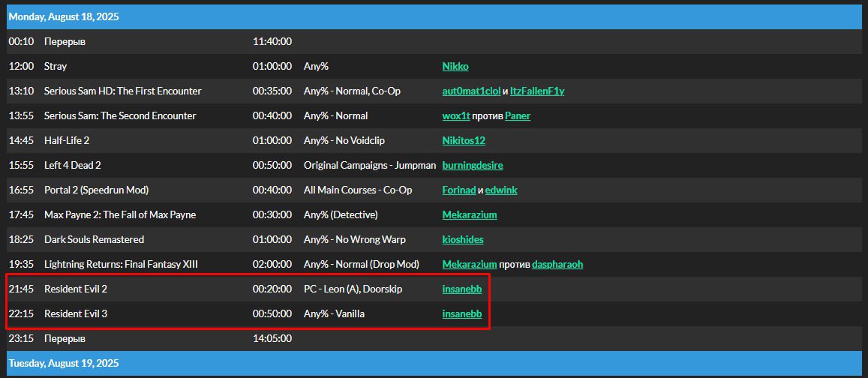The image size is (868, 378).
Task: Select the Monday, August 18, 2025 header
Action: click(x=434, y=17)
